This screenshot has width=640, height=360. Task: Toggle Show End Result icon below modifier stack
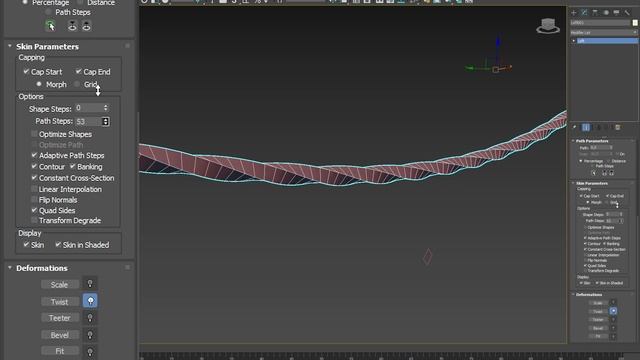[x=586, y=128]
